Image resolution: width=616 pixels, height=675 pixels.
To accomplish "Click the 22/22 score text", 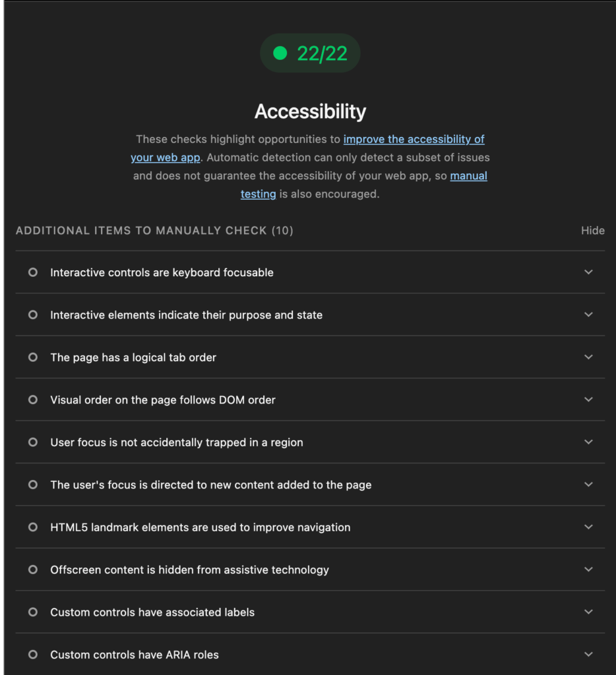I will pos(322,53).
